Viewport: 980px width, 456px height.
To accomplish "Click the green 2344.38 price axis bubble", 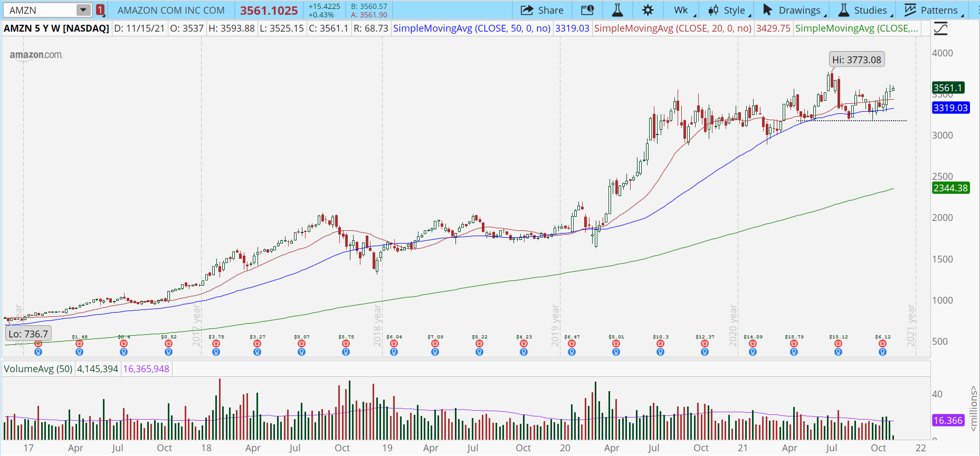I will [950, 188].
